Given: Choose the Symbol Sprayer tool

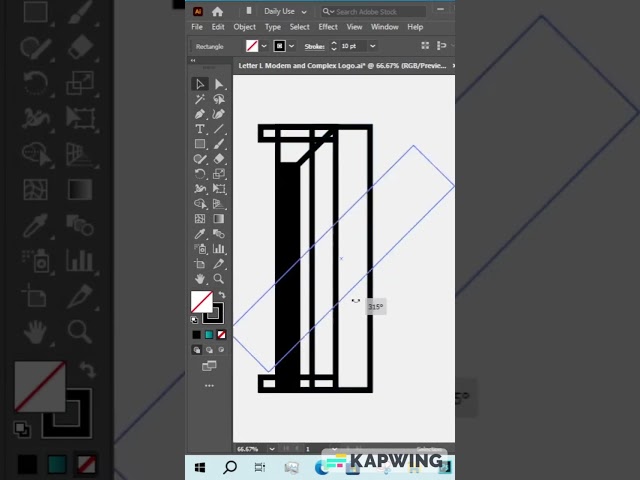Looking at the screenshot, I should pos(200,249).
